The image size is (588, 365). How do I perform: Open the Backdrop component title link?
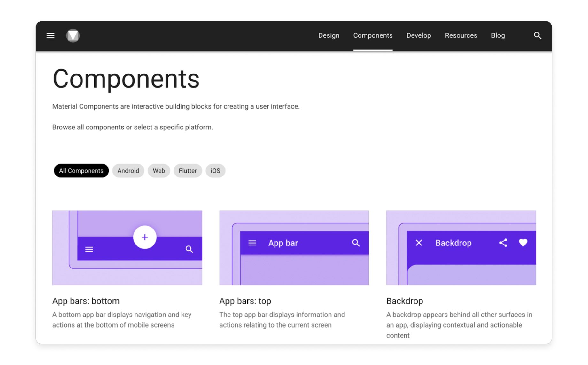[x=405, y=301]
